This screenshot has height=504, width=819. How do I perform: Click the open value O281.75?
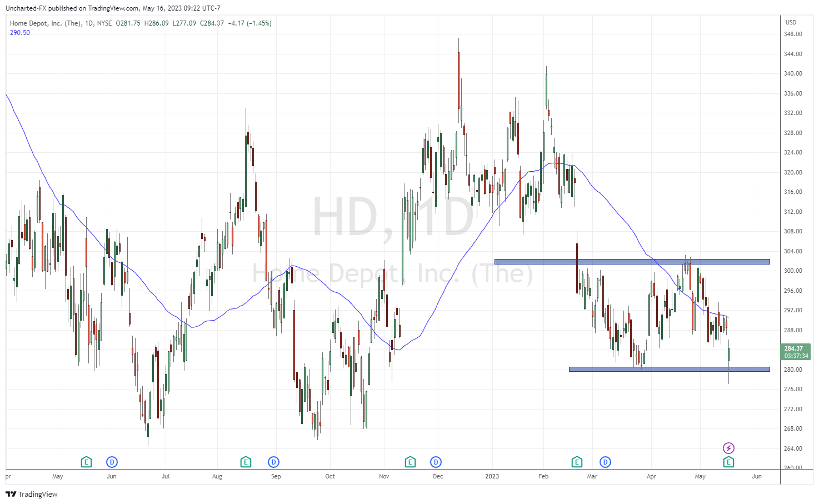(128, 23)
